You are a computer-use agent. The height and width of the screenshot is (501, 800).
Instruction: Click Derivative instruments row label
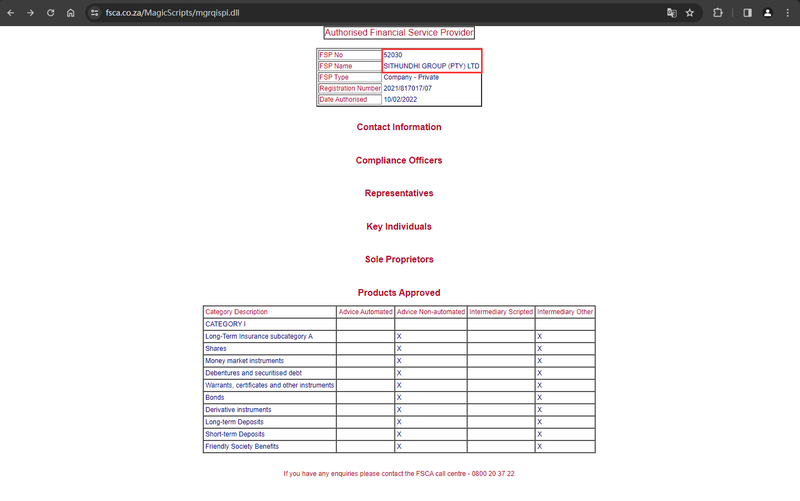coord(238,410)
